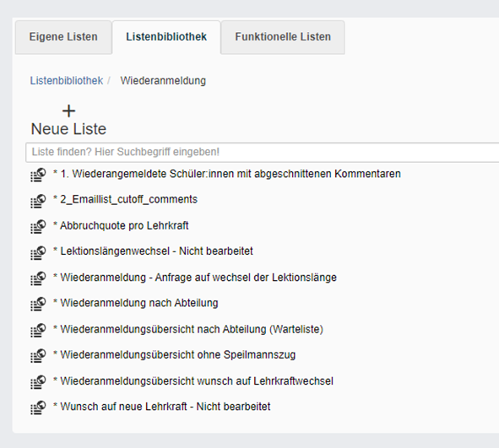Open Abbruchquote pro Lehrkraft list
Image resolution: width=499 pixels, height=448 pixels.
click(x=121, y=225)
